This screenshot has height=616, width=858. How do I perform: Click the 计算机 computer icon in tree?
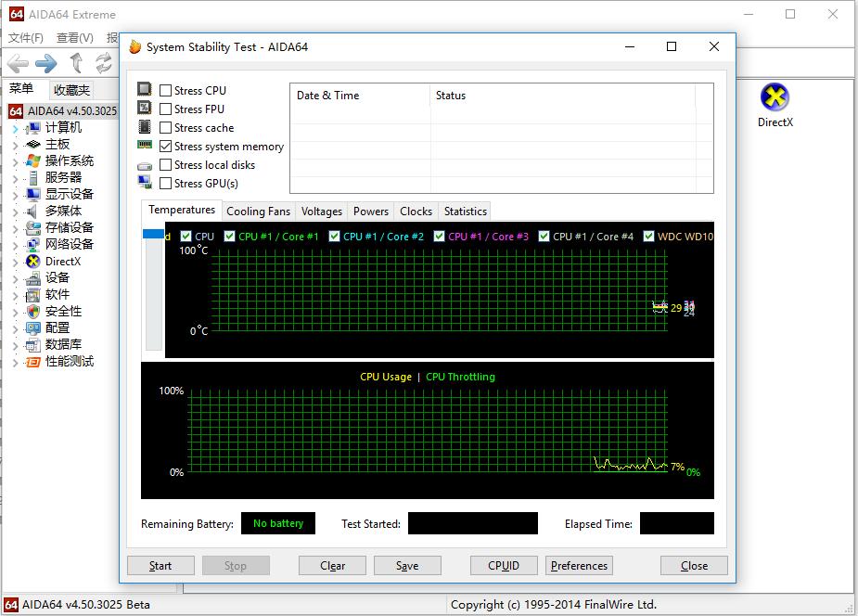(x=32, y=128)
